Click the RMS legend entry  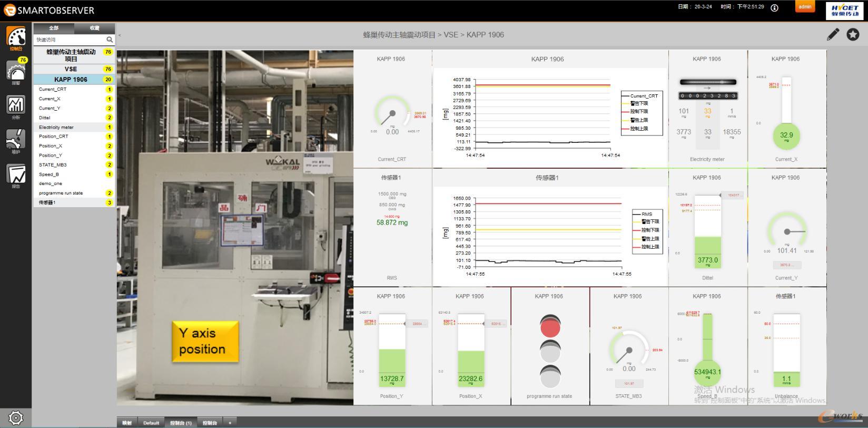pos(643,214)
